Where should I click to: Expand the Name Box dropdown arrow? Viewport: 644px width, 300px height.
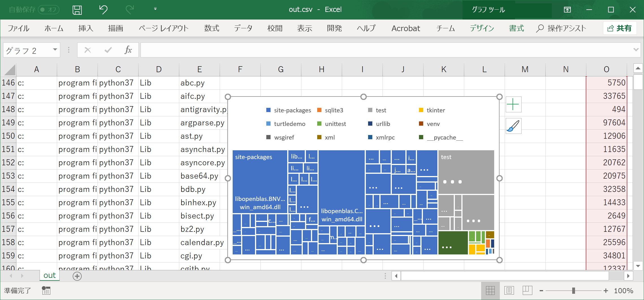pyautogui.click(x=55, y=50)
